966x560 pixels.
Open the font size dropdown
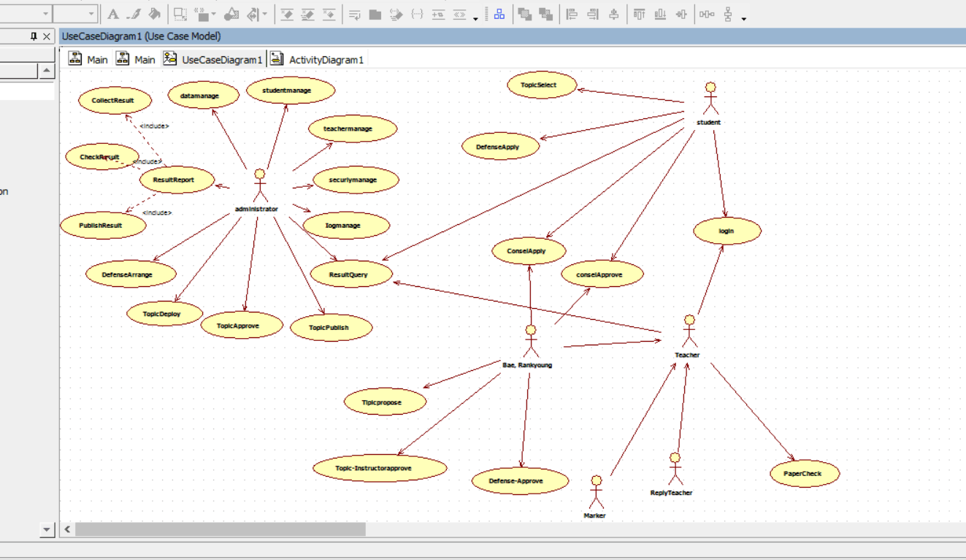coord(91,14)
